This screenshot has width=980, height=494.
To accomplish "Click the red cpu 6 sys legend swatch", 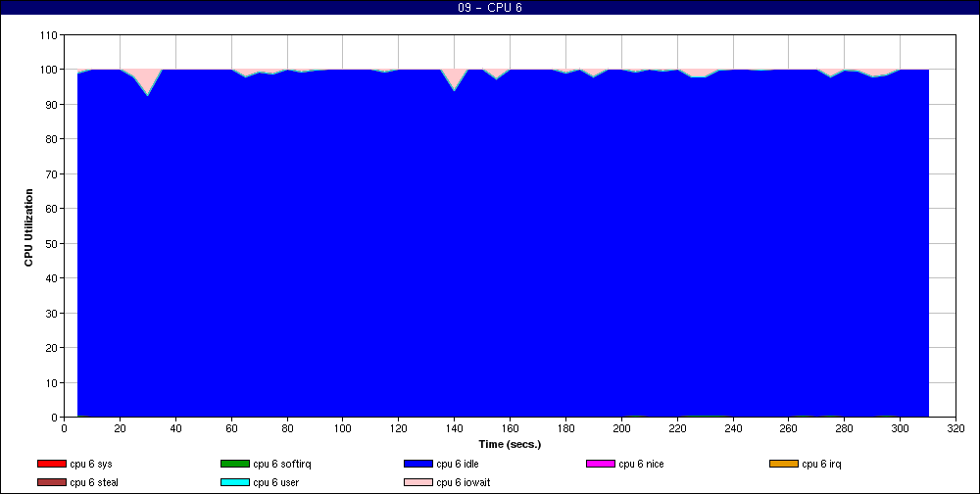I will pos(52,464).
